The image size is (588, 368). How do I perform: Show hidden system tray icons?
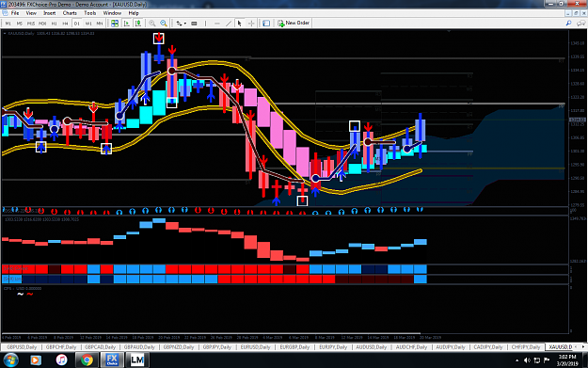pos(517,360)
